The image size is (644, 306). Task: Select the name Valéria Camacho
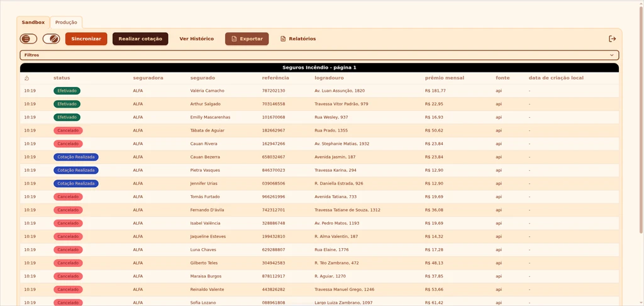208,91
